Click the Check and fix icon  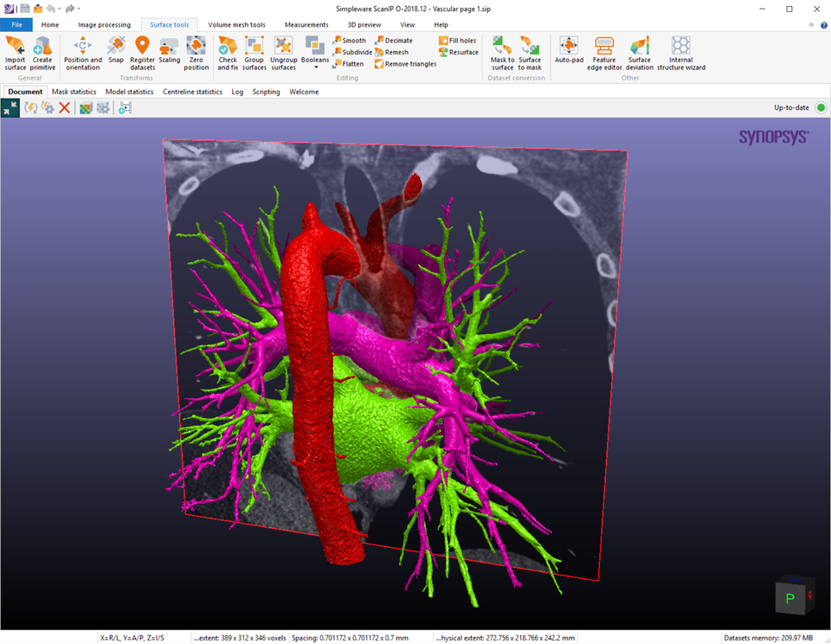(228, 52)
